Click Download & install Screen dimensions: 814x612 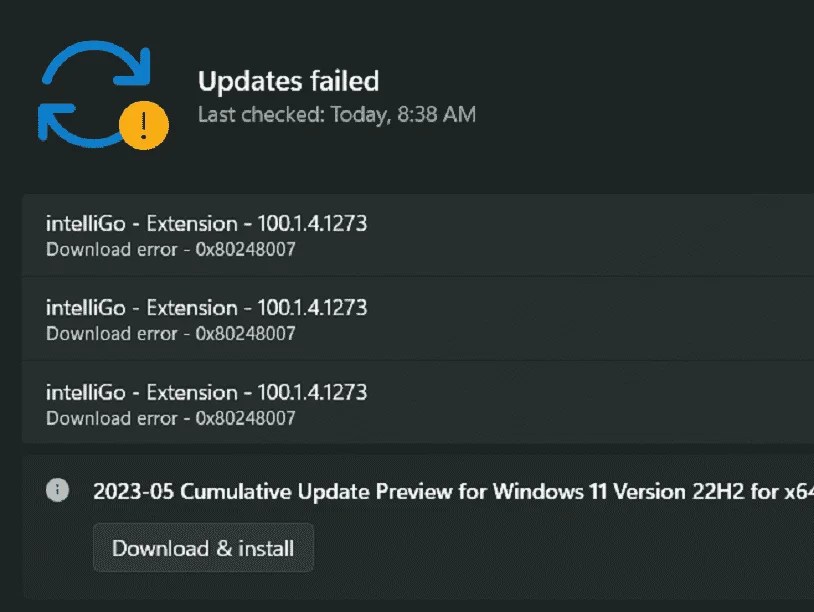(x=202, y=548)
